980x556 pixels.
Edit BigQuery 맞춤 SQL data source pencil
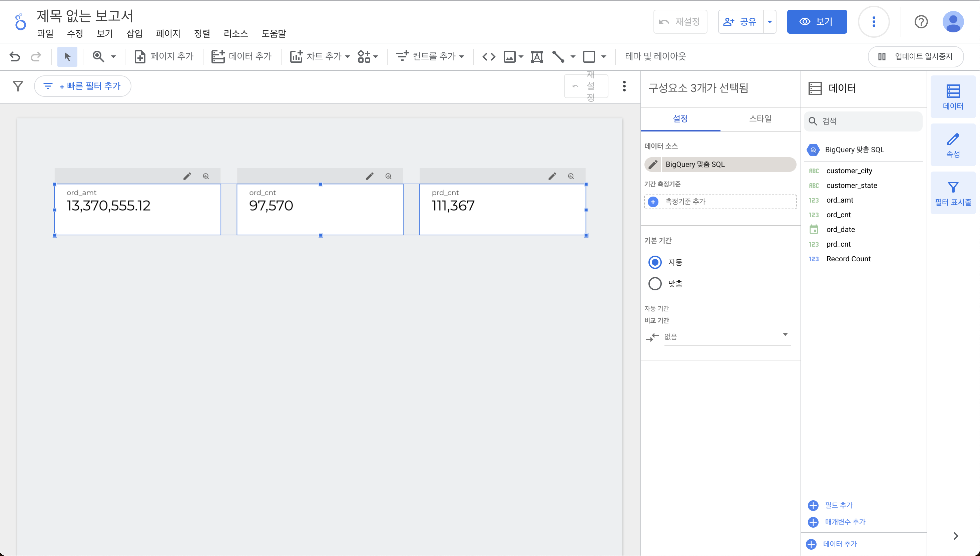(x=653, y=164)
